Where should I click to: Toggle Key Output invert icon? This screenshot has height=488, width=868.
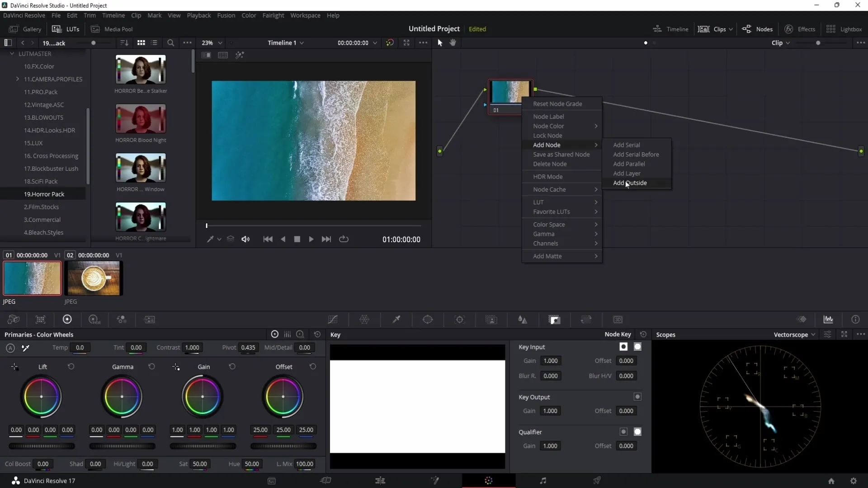[x=637, y=397]
